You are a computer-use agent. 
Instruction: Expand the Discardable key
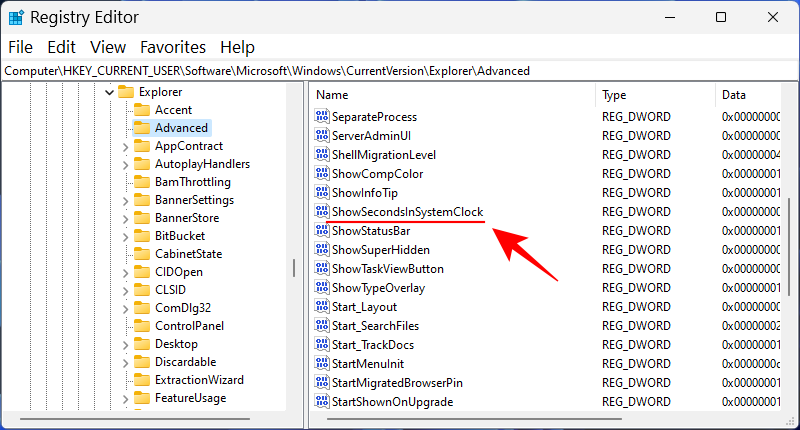point(126,363)
